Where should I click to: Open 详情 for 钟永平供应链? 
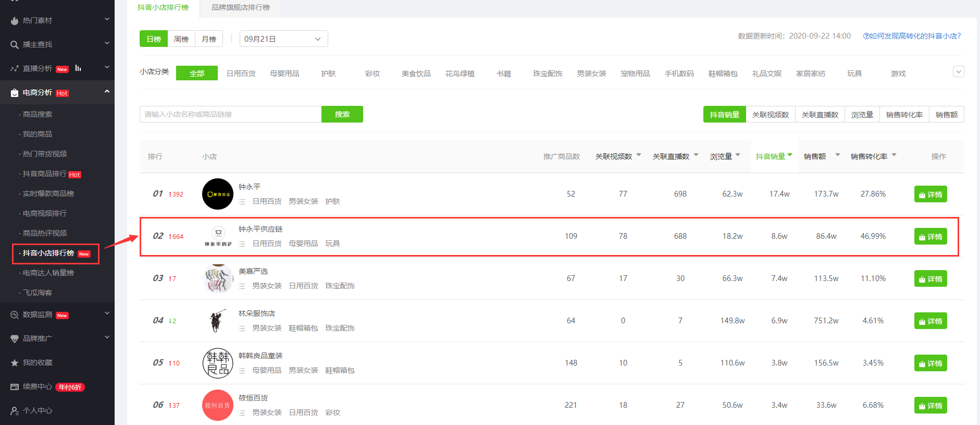click(931, 237)
